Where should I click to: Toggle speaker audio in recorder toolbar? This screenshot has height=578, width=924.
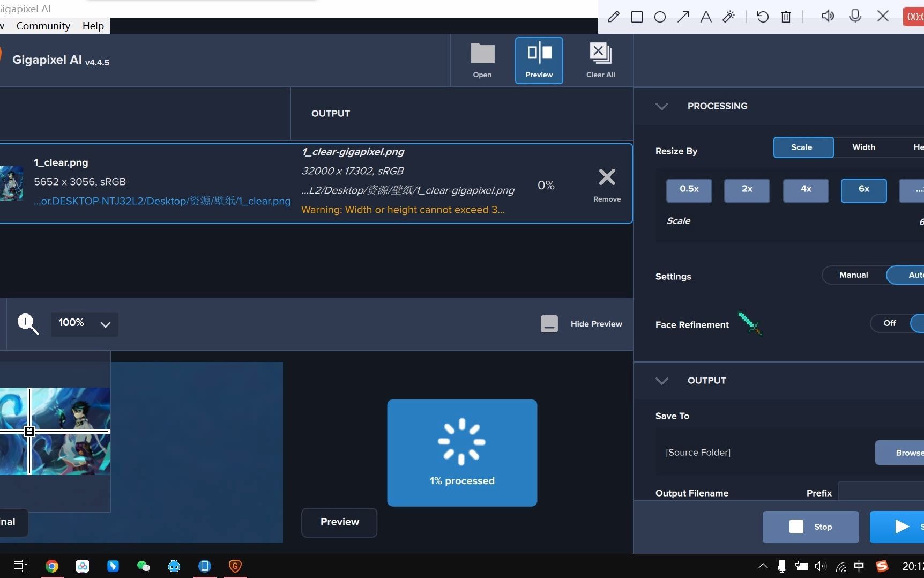click(x=828, y=16)
